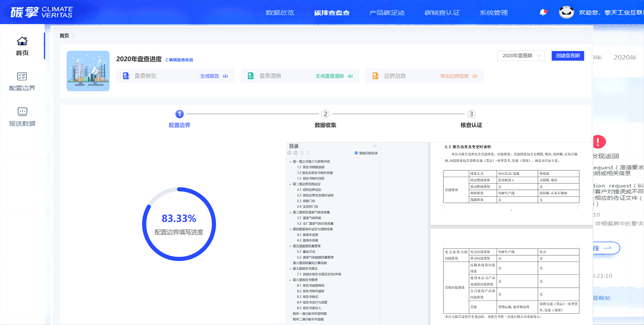Click download icon next to 生成盘查清册
The width and height of the screenshot is (644, 325).
coord(350,76)
